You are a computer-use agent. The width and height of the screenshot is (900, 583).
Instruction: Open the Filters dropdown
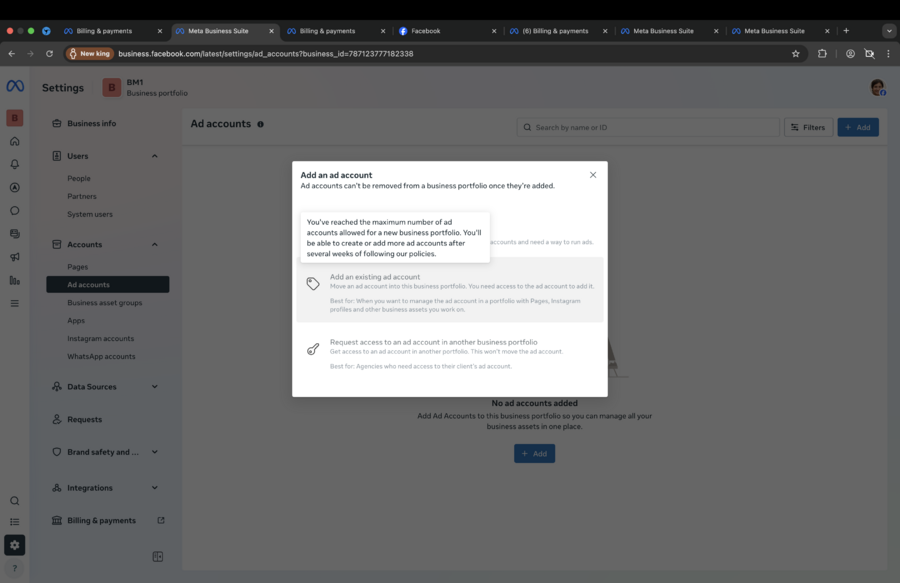[x=808, y=127]
